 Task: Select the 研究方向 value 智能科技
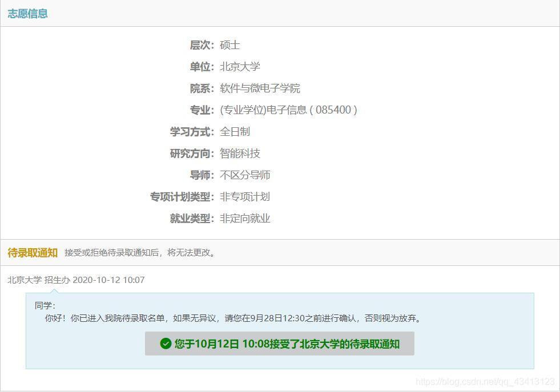240,153
